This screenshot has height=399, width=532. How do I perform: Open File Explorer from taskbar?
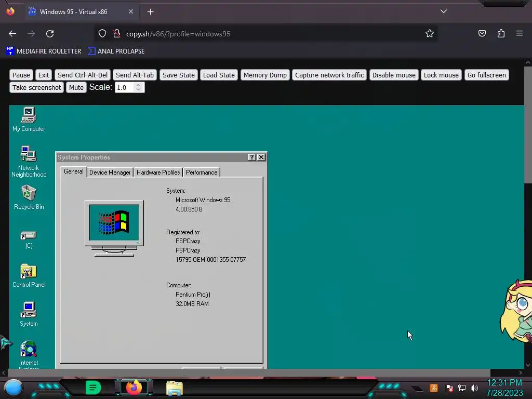tap(175, 388)
